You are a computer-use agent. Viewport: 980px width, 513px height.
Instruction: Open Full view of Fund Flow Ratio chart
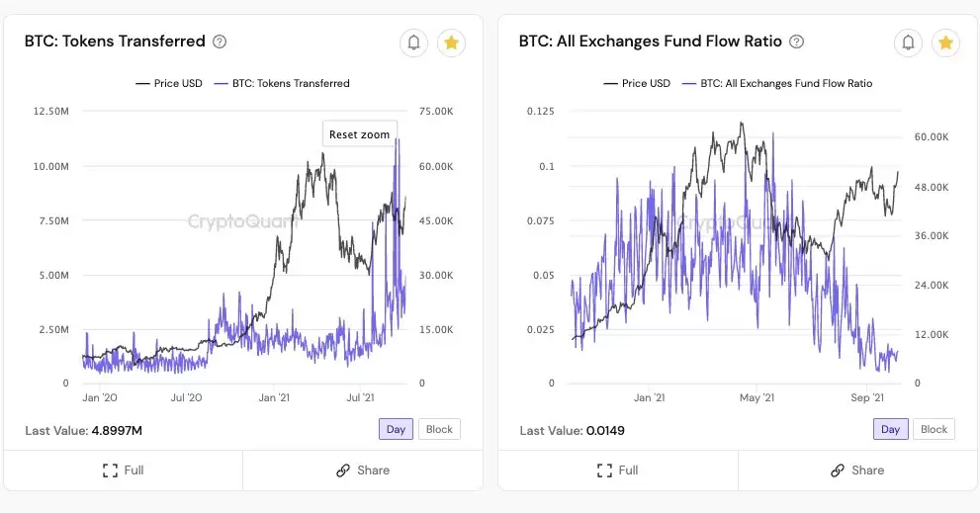(x=617, y=470)
